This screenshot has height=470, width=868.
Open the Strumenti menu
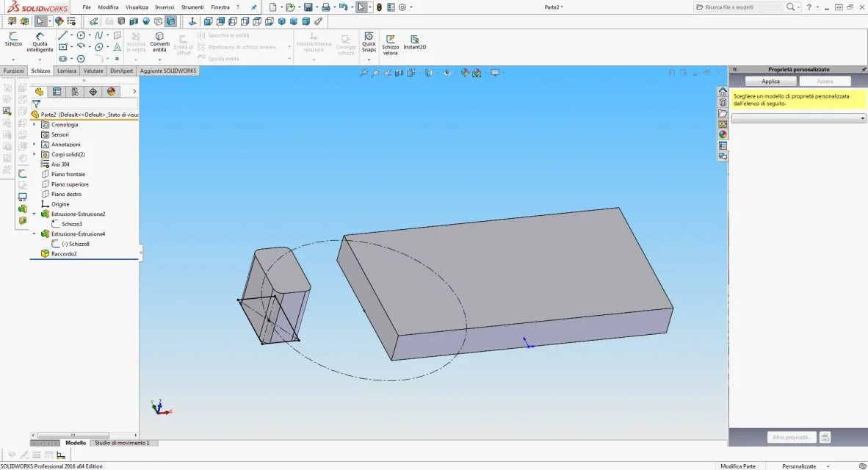pos(192,7)
